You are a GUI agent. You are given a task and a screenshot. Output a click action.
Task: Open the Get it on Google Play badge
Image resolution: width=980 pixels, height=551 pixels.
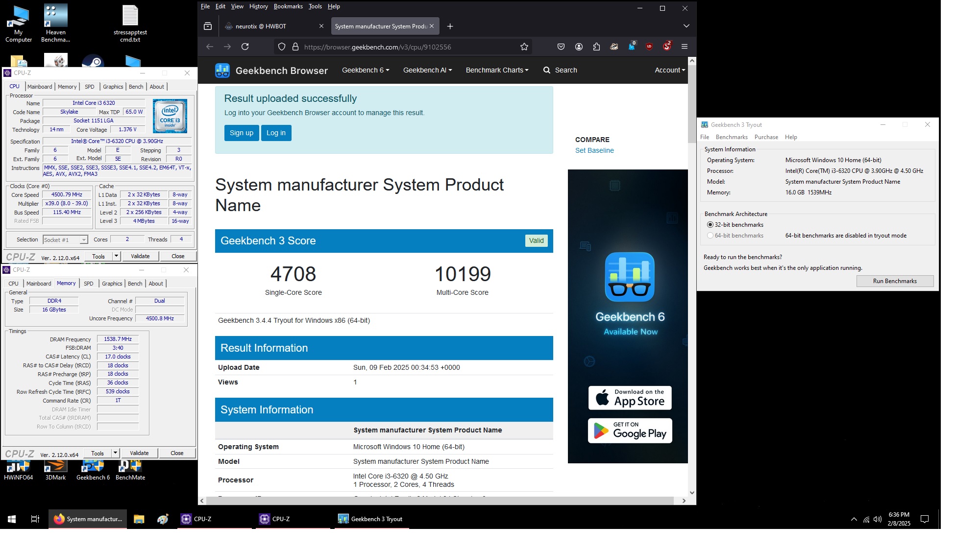630,431
